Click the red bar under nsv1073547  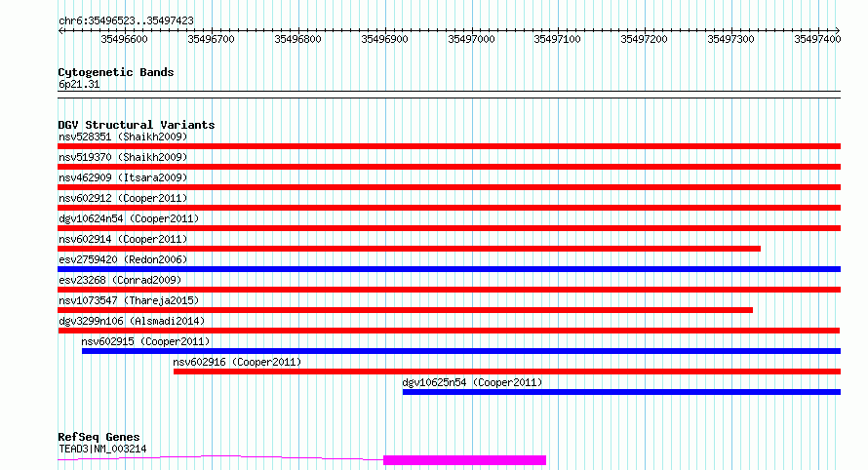pyautogui.click(x=405, y=310)
